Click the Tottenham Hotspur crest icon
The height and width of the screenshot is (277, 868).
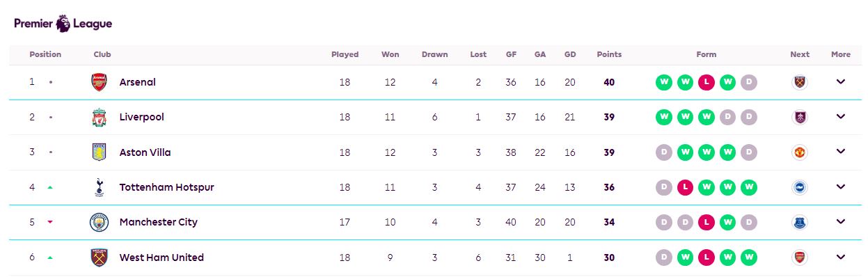pos(100,187)
